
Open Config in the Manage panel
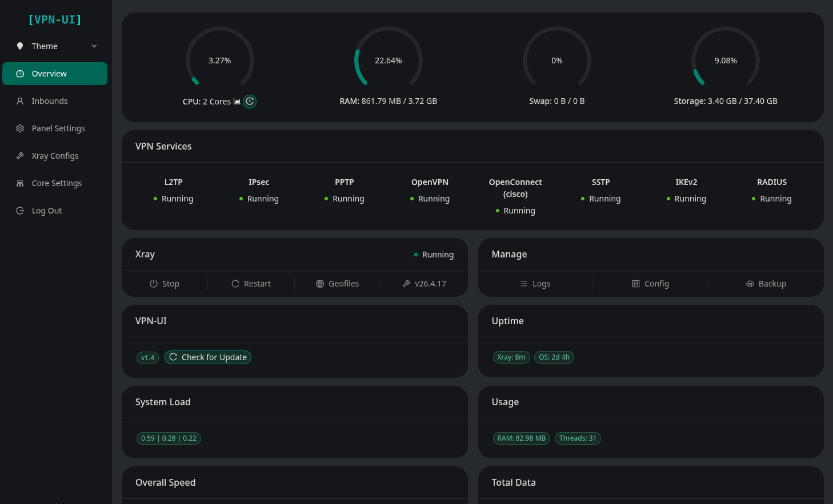650,284
